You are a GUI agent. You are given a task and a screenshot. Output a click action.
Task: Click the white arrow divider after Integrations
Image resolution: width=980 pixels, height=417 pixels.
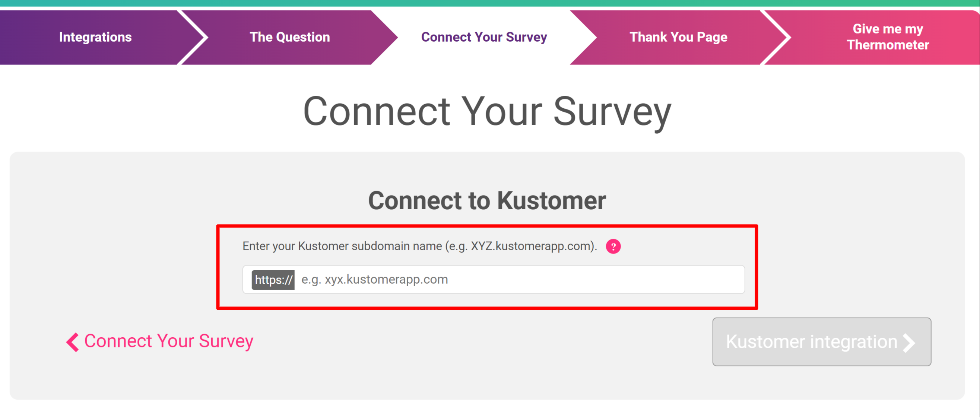(x=193, y=37)
